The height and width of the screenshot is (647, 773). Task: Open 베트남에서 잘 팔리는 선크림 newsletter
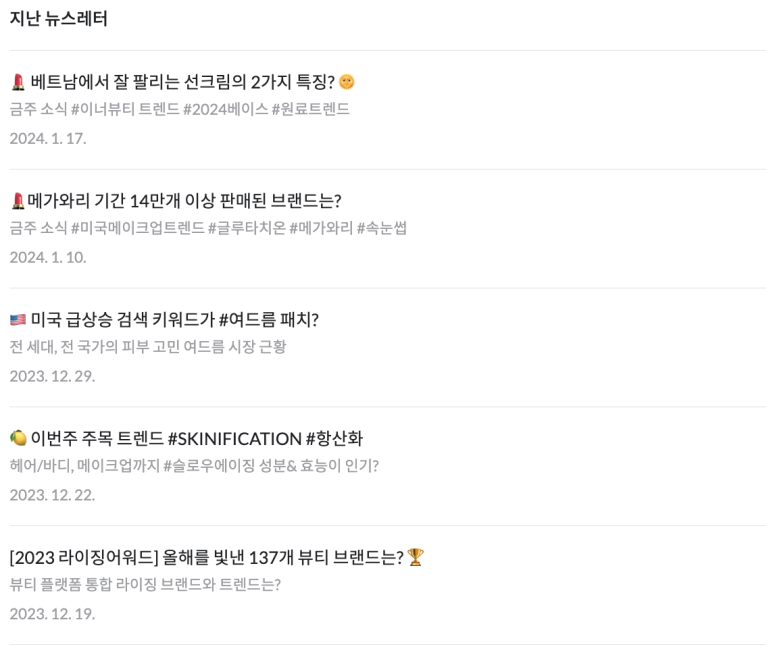pyautogui.click(x=182, y=82)
